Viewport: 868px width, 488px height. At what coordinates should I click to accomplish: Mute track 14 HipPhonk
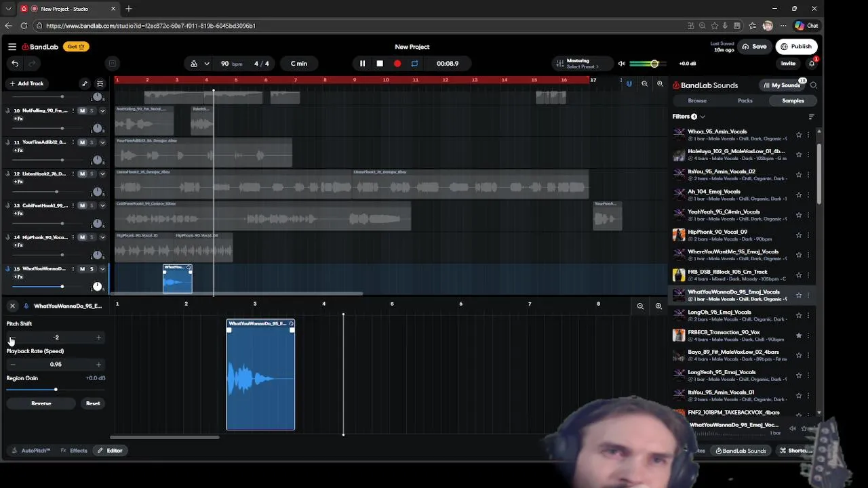tap(82, 237)
